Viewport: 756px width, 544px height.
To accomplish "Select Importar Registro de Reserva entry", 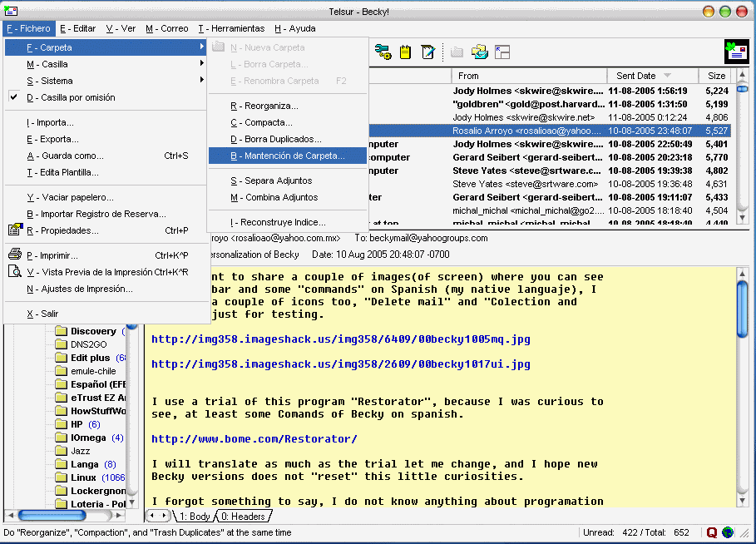I will [106, 214].
